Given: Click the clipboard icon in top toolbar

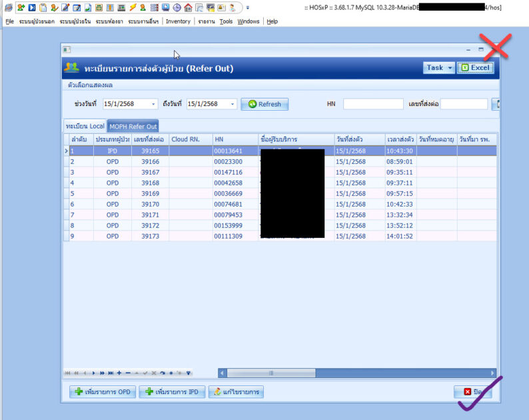Looking at the screenshot, I should pos(43,8).
